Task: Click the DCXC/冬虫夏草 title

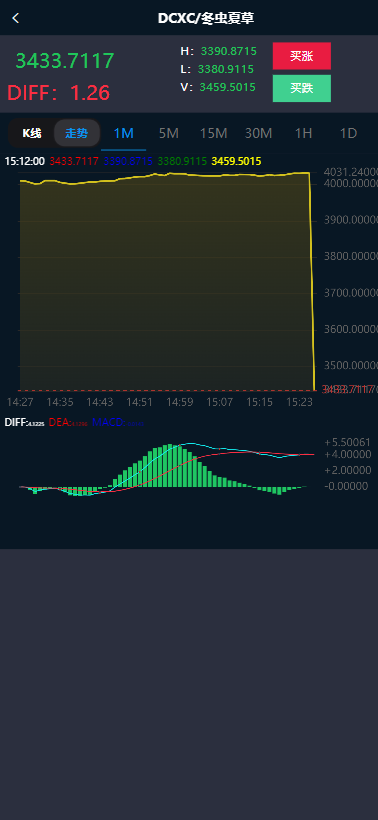Action: (206, 18)
